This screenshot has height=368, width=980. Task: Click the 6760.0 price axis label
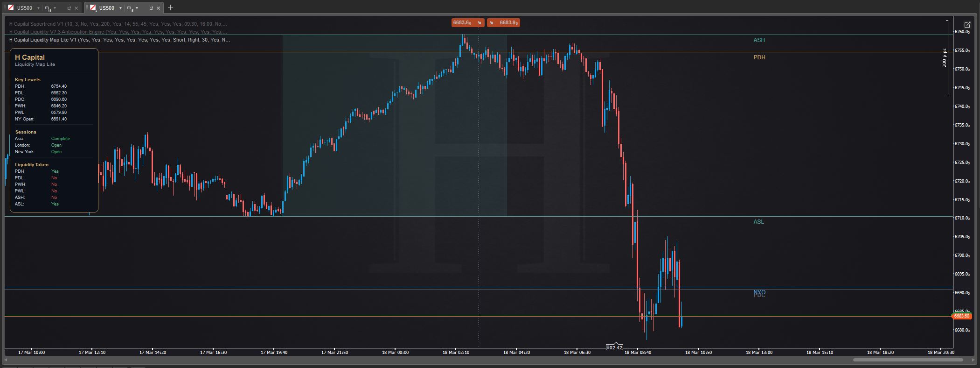pos(962,32)
